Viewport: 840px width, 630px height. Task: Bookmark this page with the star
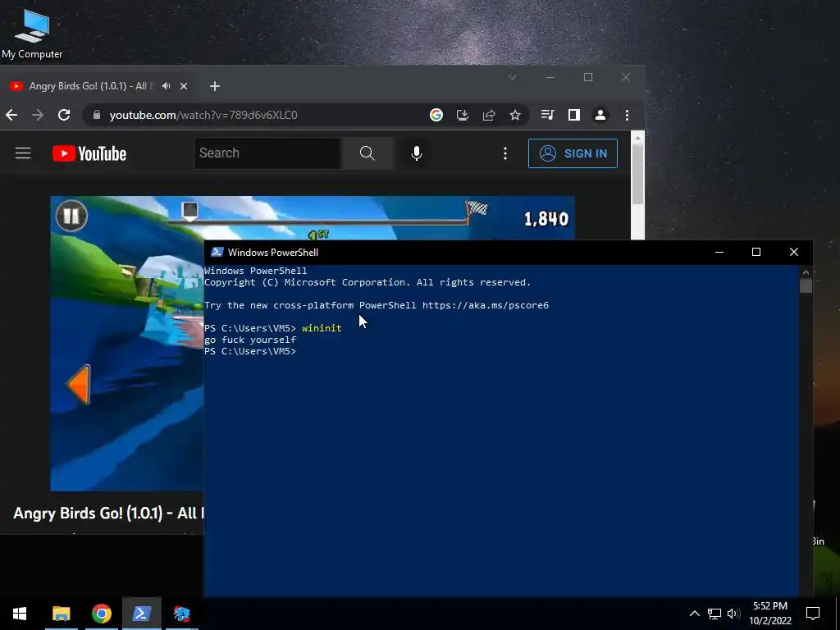(515, 115)
